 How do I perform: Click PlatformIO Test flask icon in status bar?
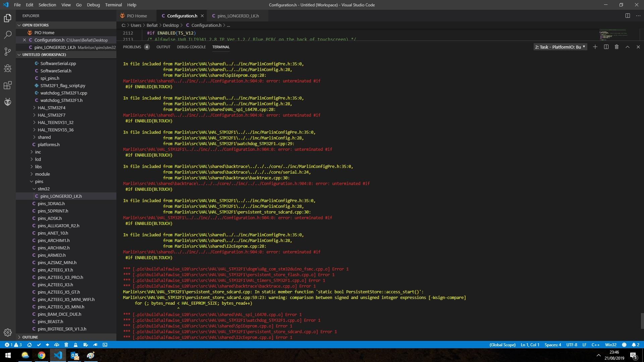pos(75,345)
